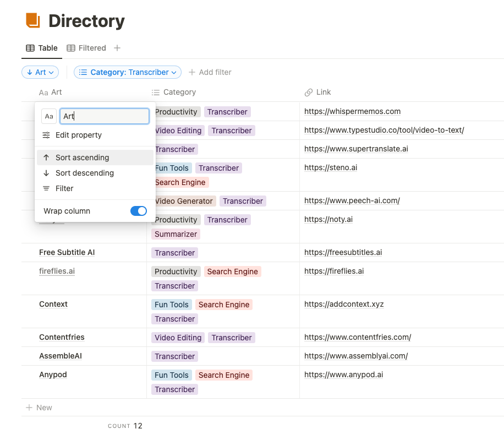The image size is (504, 445).
Task: Click the property name input field
Action: click(x=105, y=116)
